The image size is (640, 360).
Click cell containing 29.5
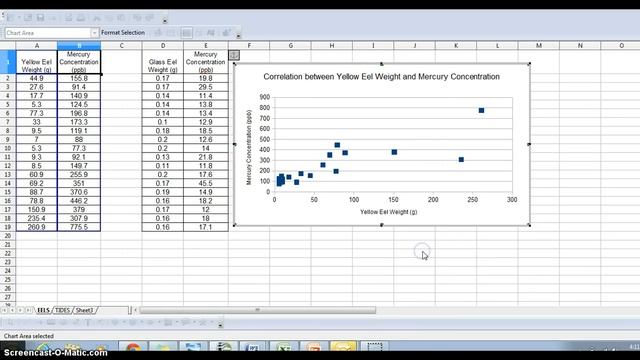point(206,87)
